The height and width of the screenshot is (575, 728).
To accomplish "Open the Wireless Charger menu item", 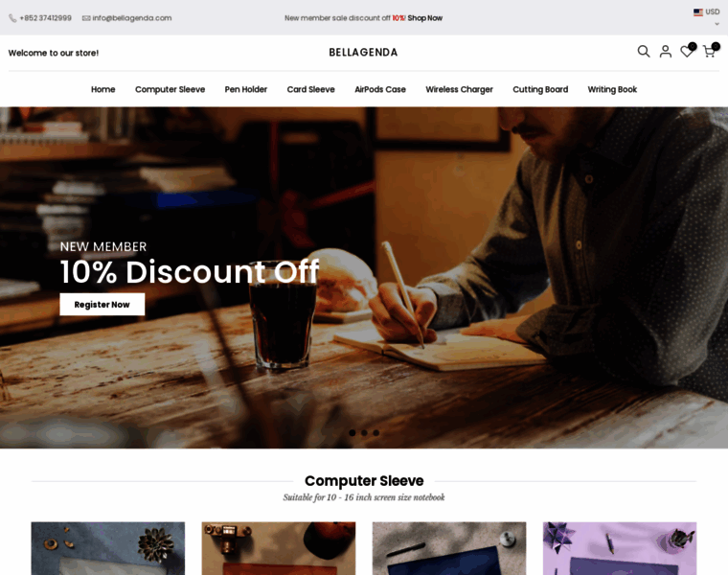I will 459,89.
